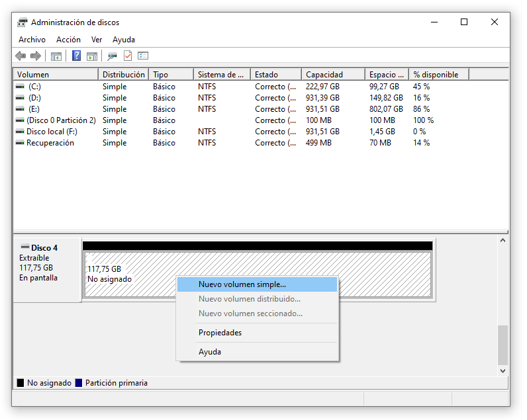Open the Archivo menu
The height and width of the screenshot is (420, 527).
[32, 40]
